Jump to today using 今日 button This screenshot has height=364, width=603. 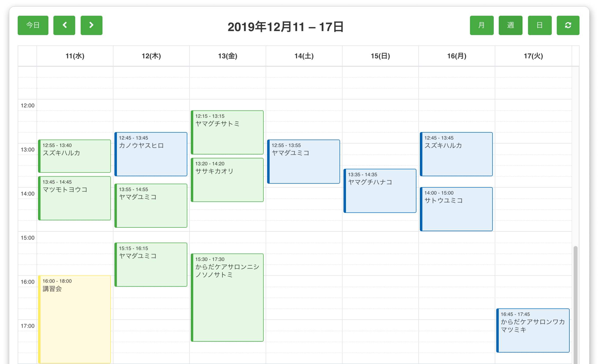tap(33, 25)
